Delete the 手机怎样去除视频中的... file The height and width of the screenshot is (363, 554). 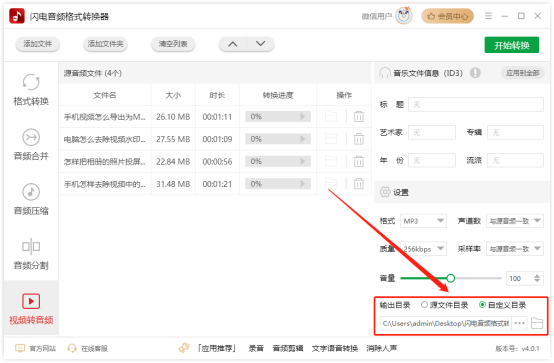point(359,184)
